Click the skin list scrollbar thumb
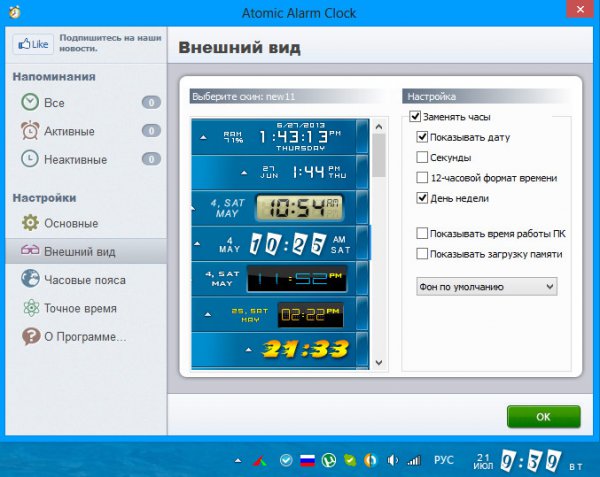 click(x=379, y=155)
